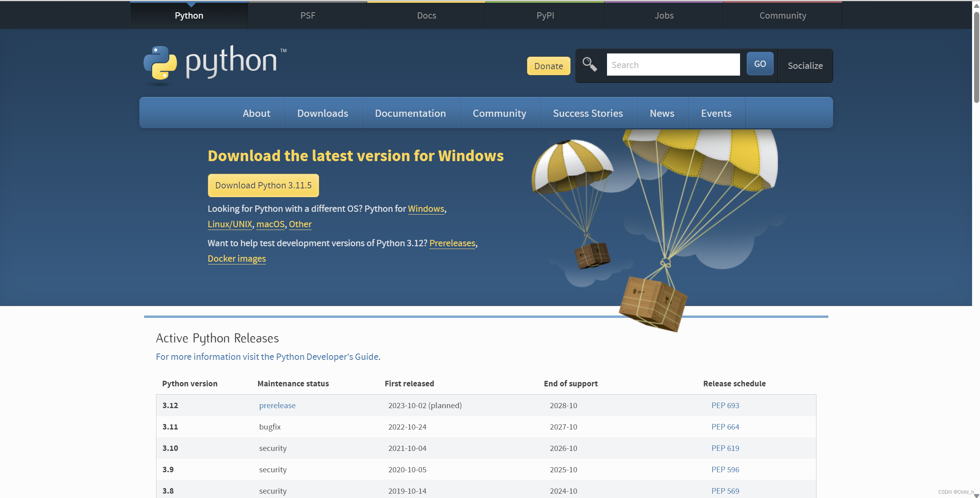Open the Docker images link
The image size is (980, 498).
tap(236, 259)
